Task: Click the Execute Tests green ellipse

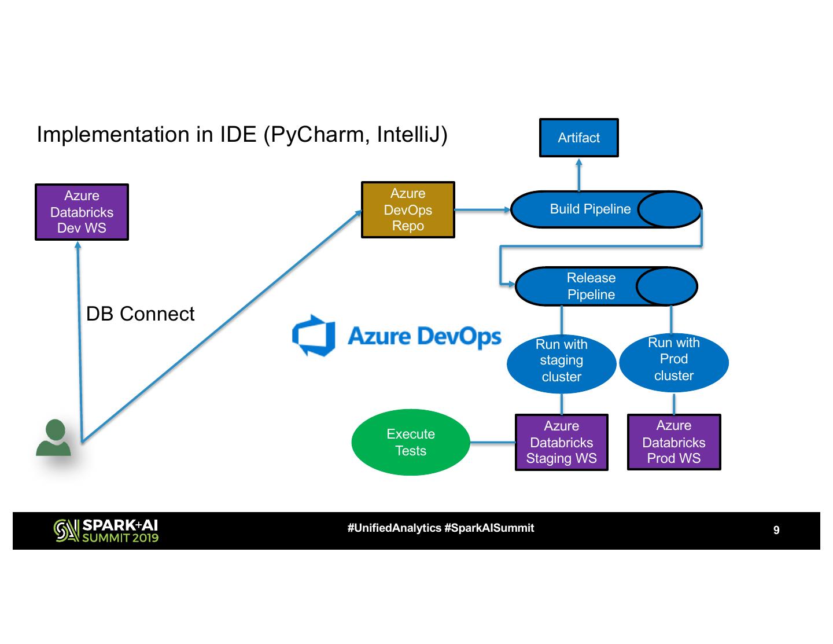Action: point(411,442)
